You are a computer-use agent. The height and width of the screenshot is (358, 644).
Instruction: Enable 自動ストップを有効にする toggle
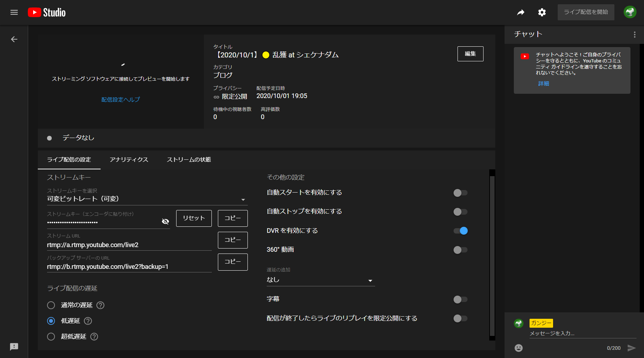pos(460,212)
